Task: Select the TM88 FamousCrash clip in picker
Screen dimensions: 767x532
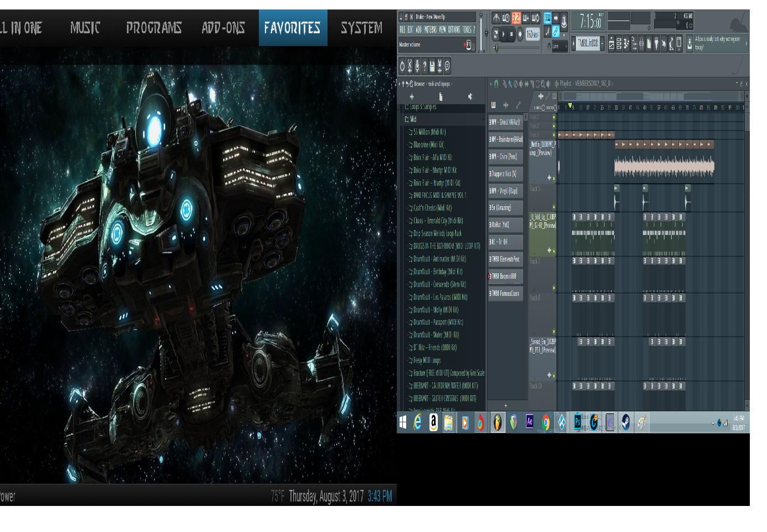Action: click(505, 293)
